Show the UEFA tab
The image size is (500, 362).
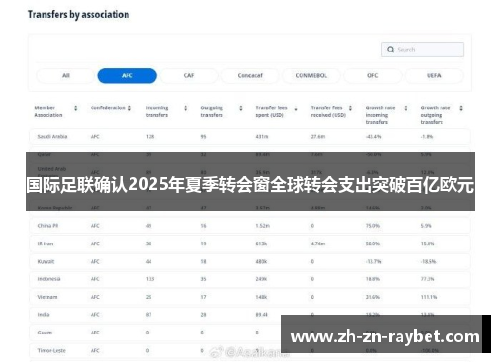434,75
